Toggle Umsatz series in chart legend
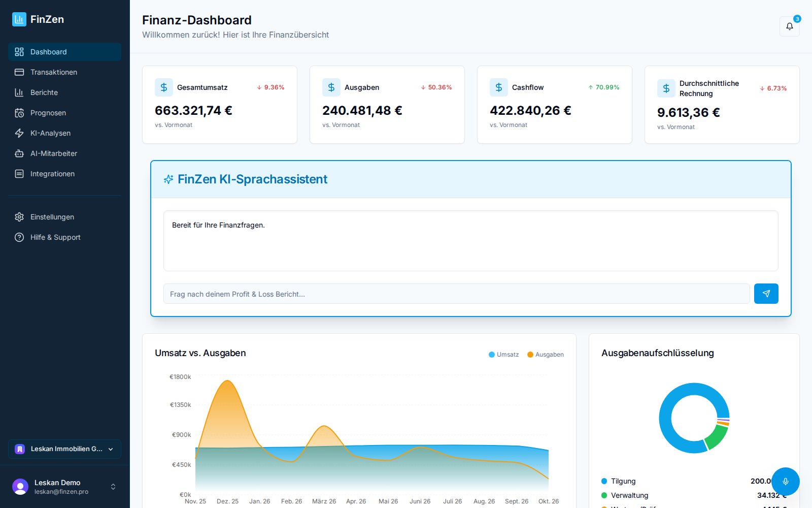The height and width of the screenshot is (508, 812). 503,355
